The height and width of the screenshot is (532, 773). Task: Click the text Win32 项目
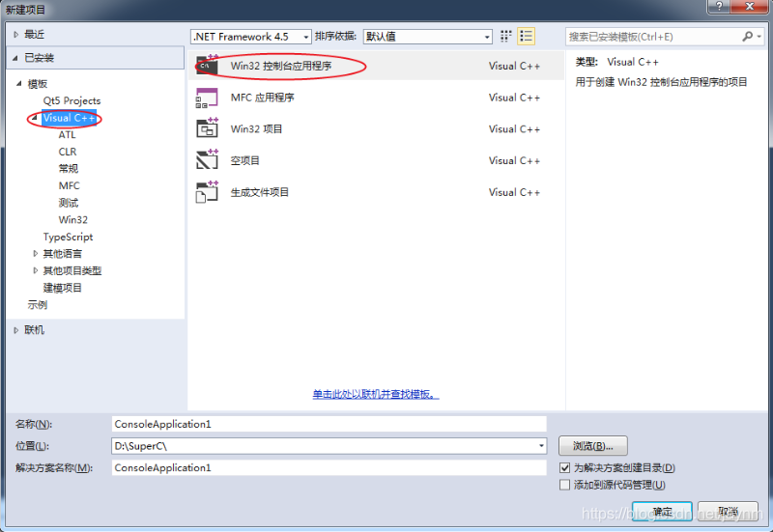[x=256, y=129]
